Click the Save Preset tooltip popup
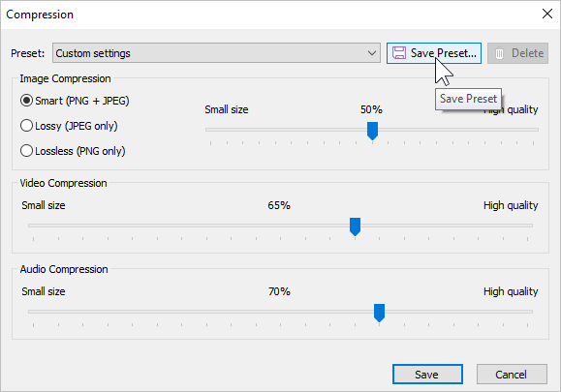Screen dimensions: 561x392 tap(468, 99)
